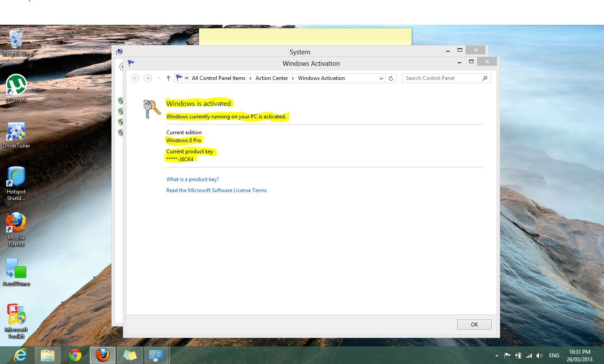Open the network signal tray icon
This screenshot has width=604, height=364.
[x=529, y=356]
